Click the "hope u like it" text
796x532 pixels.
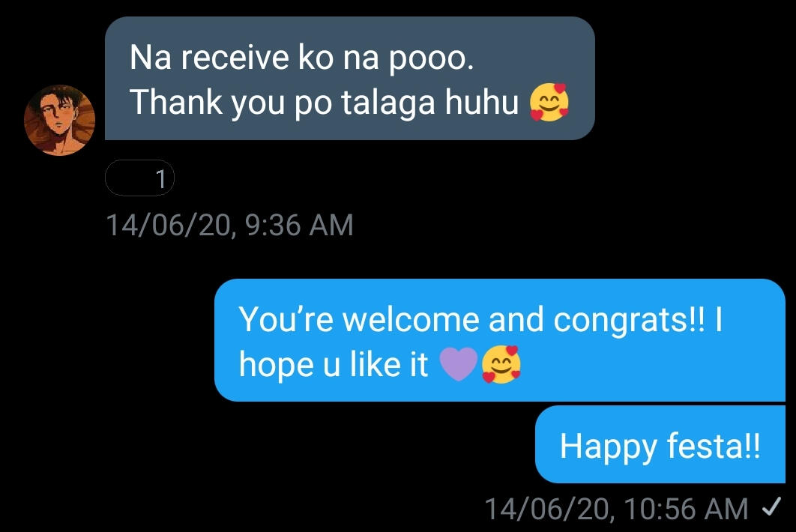[334, 364]
